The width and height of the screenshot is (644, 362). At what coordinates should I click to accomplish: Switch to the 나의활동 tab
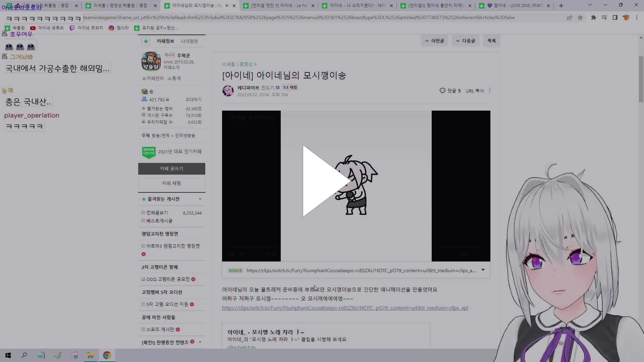coord(188,41)
